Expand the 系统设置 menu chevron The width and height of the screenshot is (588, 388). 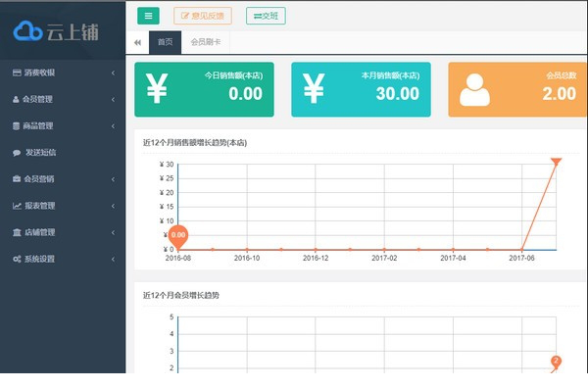point(114,259)
